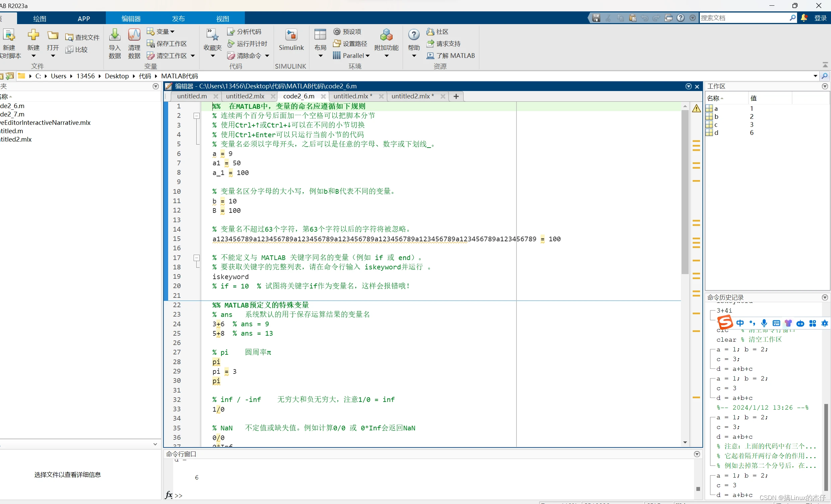Open Simulink from the toolstrip
This screenshot has width=831, height=504.
point(291,40)
